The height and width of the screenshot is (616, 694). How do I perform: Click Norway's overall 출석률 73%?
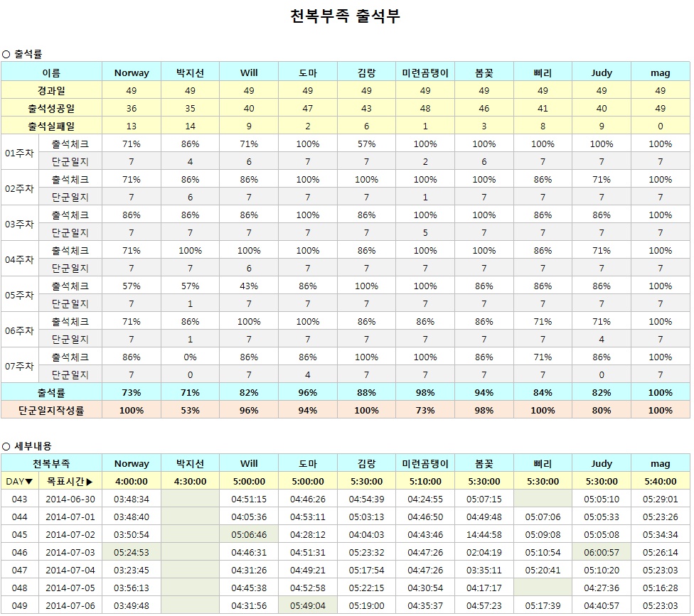132,392
